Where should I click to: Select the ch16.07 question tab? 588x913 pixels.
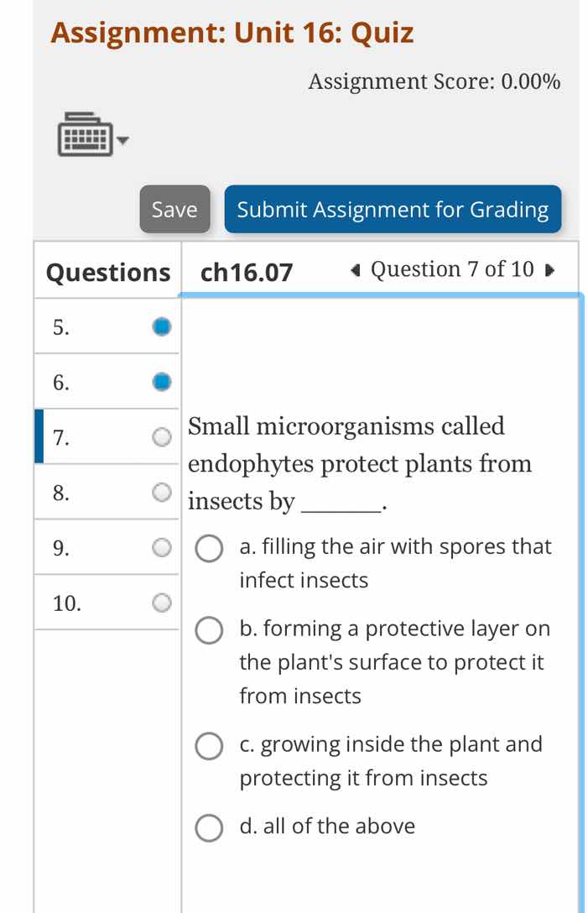click(x=245, y=271)
